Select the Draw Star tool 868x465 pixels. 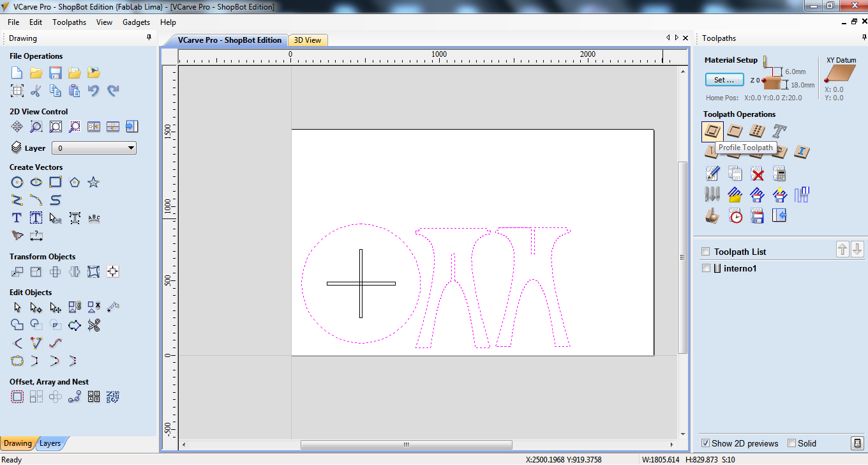[x=94, y=183]
